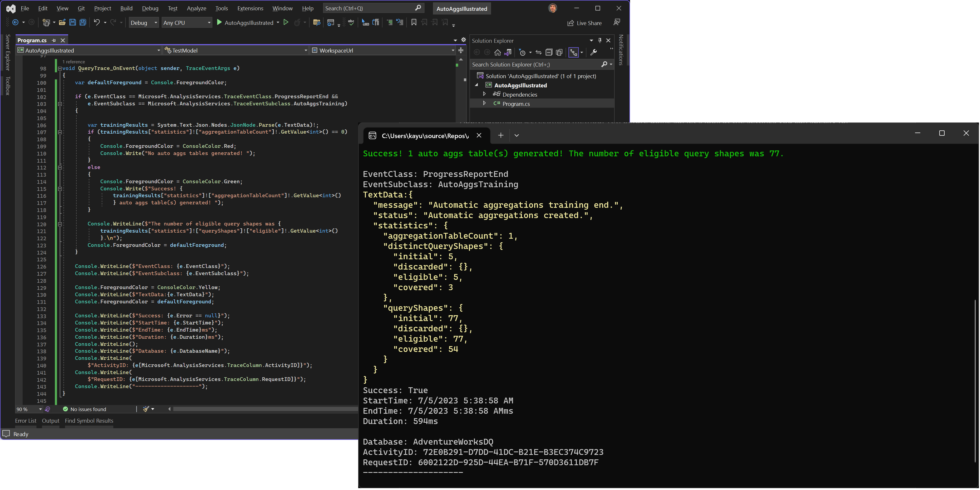Open the Analyze menu

click(x=196, y=8)
